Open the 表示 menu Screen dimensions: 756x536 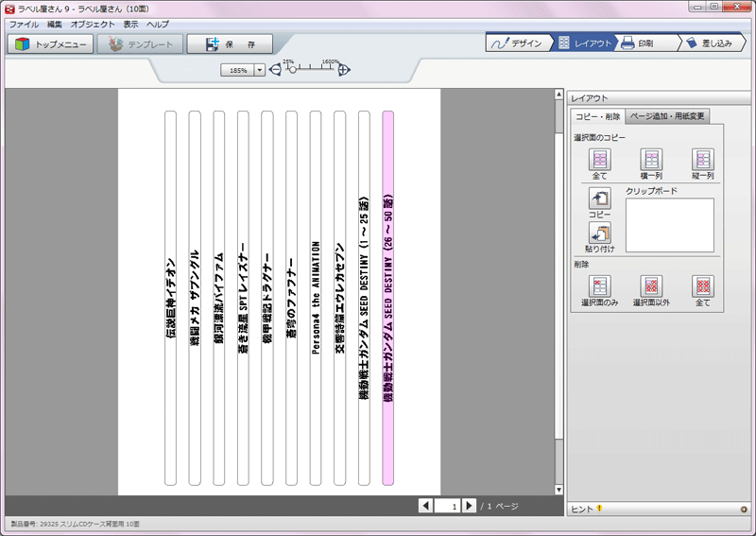(130, 25)
